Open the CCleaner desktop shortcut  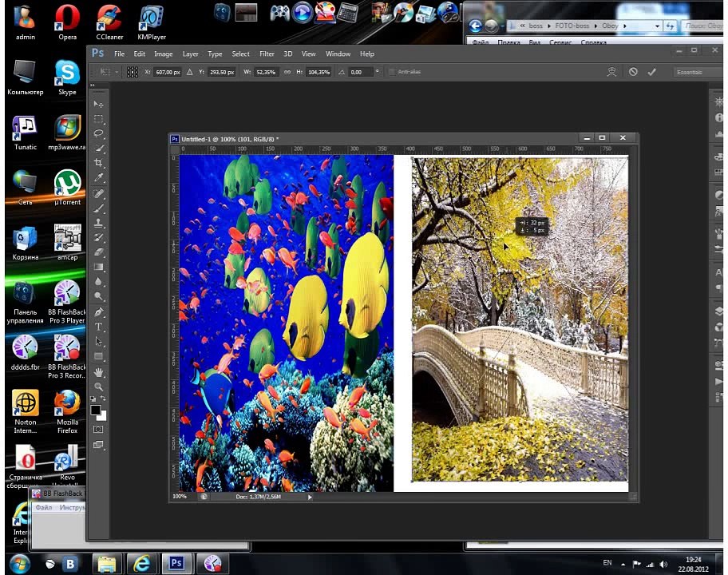point(109,22)
